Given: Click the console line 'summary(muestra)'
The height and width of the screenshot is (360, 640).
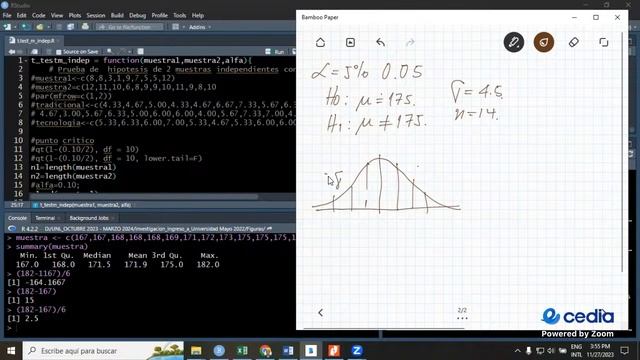Looking at the screenshot, I should 52,247.
